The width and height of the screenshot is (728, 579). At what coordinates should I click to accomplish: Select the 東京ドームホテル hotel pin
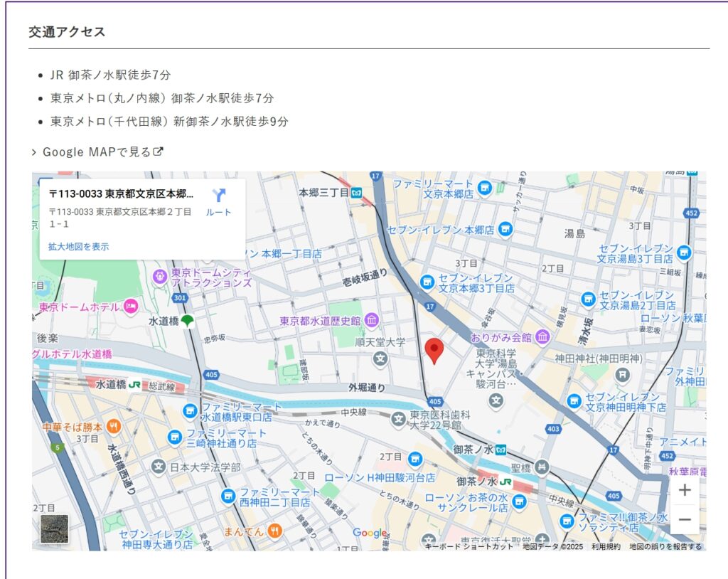(x=131, y=307)
